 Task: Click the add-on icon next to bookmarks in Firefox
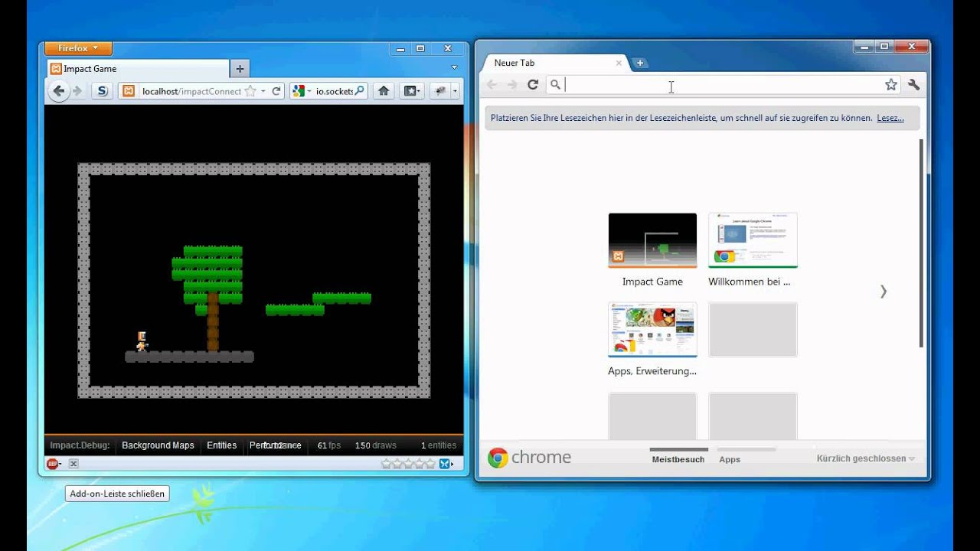point(440,91)
